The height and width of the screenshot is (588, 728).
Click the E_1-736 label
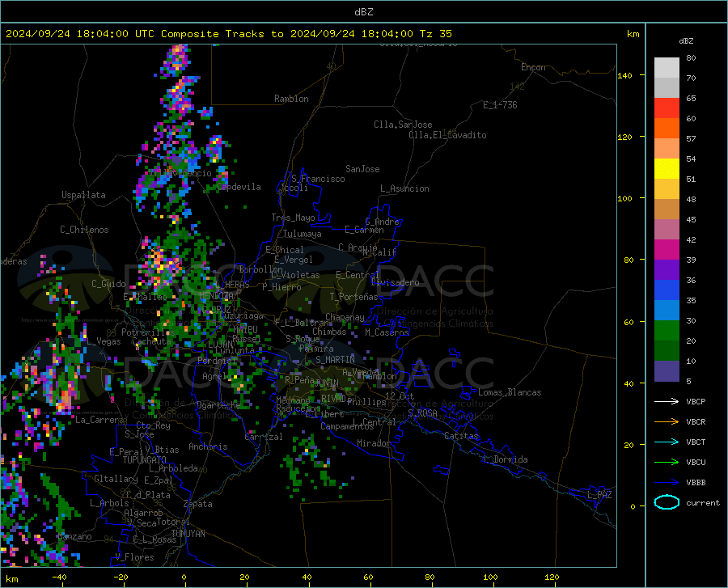500,105
